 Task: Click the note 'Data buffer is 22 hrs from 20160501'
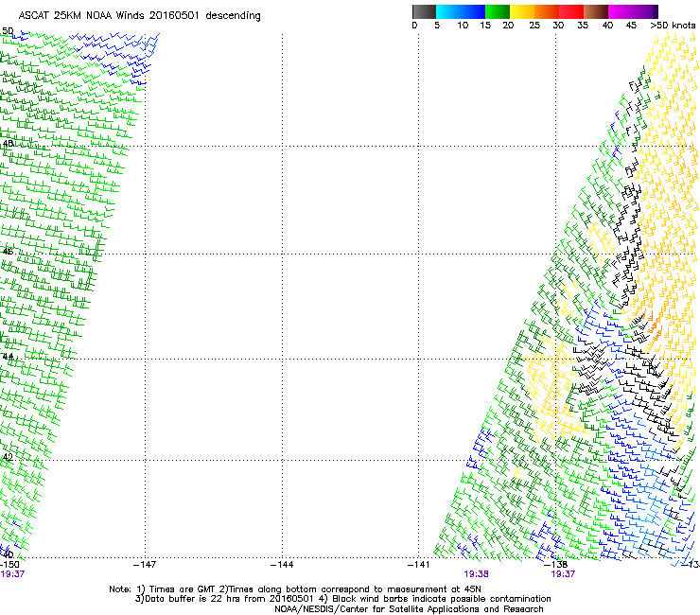230,599
